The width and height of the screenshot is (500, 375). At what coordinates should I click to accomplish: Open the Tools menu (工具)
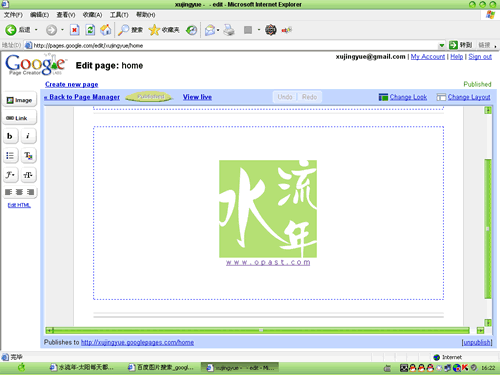tap(119, 15)
